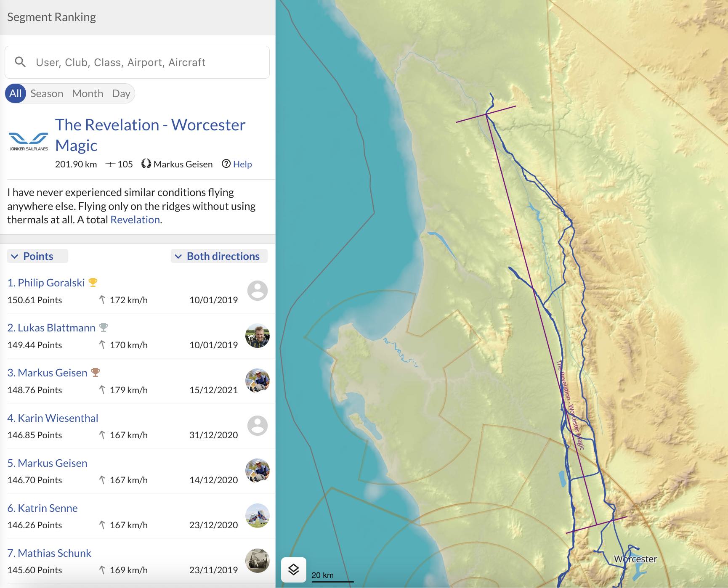Open the Points sorting dropdown

37,256
